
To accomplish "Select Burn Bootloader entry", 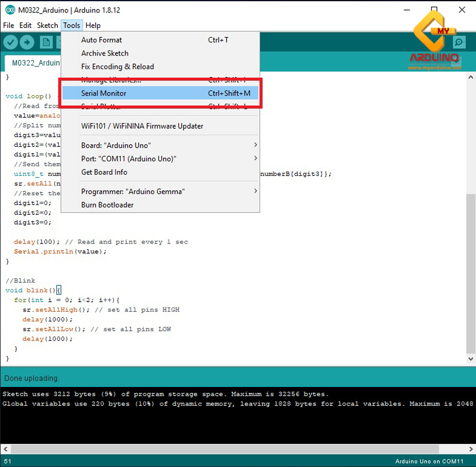I will [x=107, y=205].
